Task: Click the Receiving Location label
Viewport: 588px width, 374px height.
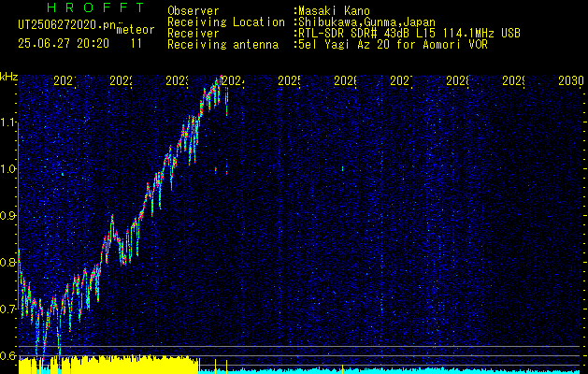Action: pyautogui.click(x=226, y=22)
